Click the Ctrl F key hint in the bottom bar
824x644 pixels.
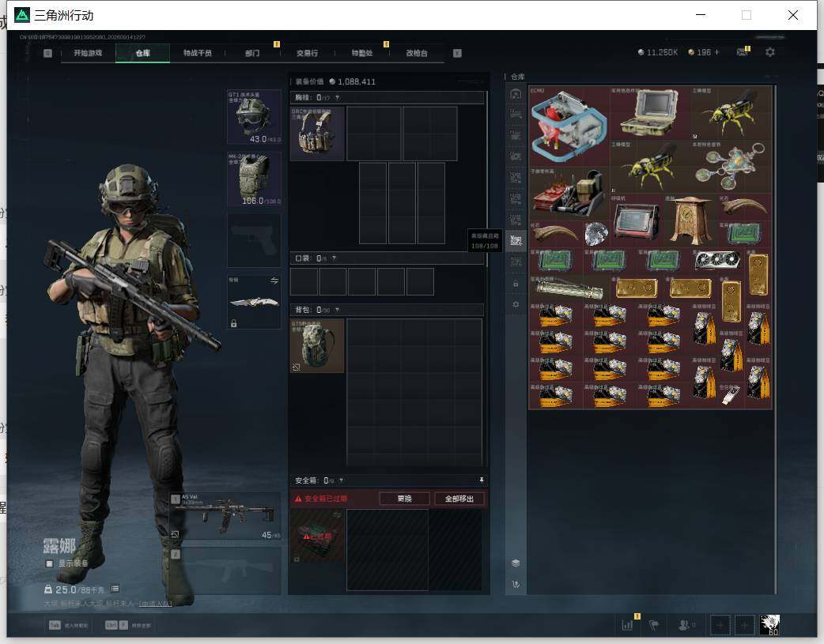117,625
